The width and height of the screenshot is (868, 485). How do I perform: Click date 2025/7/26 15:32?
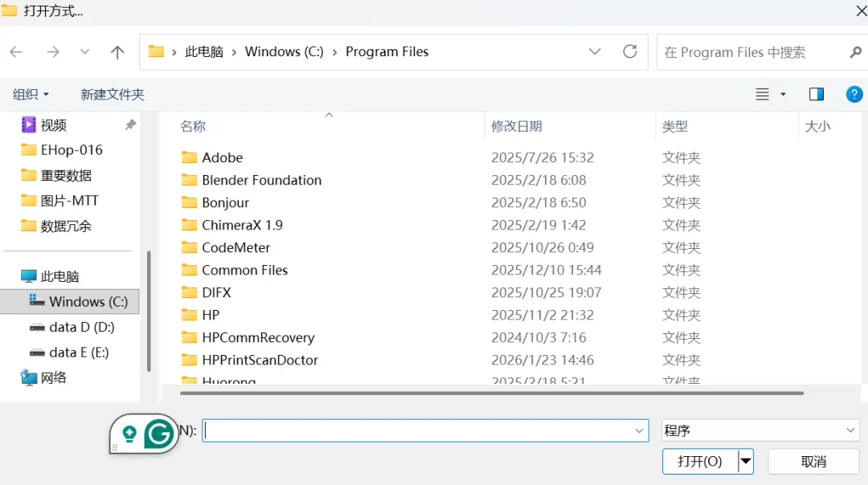point(542,157)
